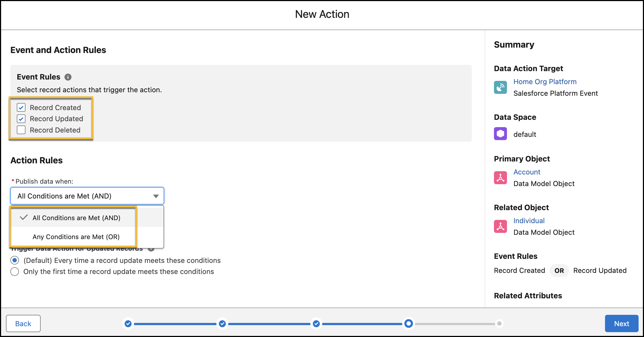
Task: Click the Record Updated text in Summary
Action: (600, 270)
